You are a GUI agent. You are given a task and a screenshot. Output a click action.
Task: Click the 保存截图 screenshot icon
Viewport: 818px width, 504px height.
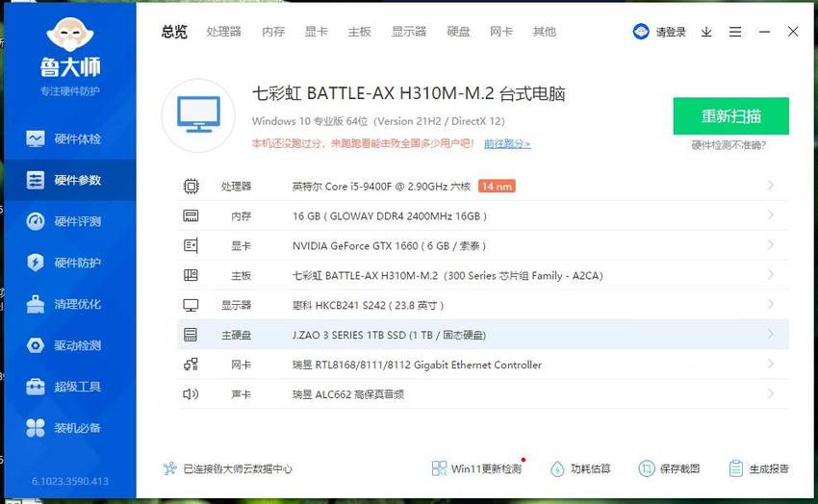(647, 468)
